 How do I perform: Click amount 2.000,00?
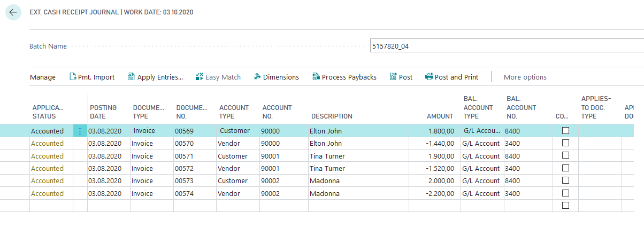tap(442, 180)
